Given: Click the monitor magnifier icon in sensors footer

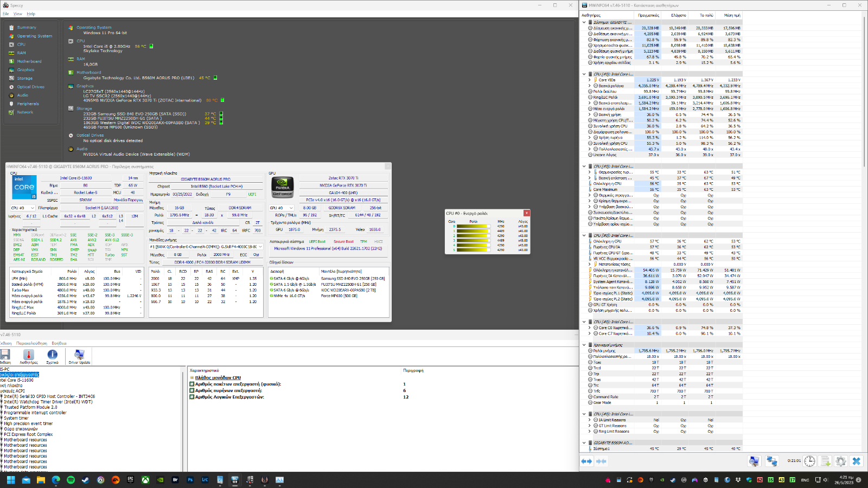Looking at the screenshot, I should pyautogui.click(x=754, y=461).
